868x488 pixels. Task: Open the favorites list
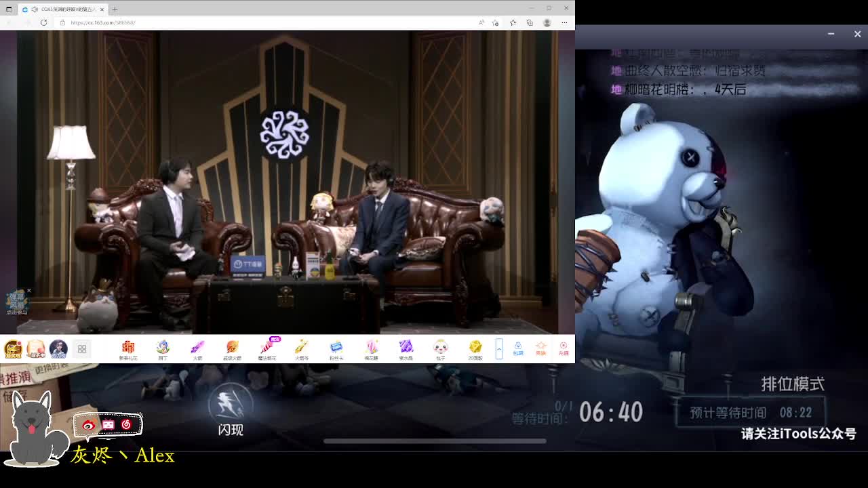pos(513,22)
